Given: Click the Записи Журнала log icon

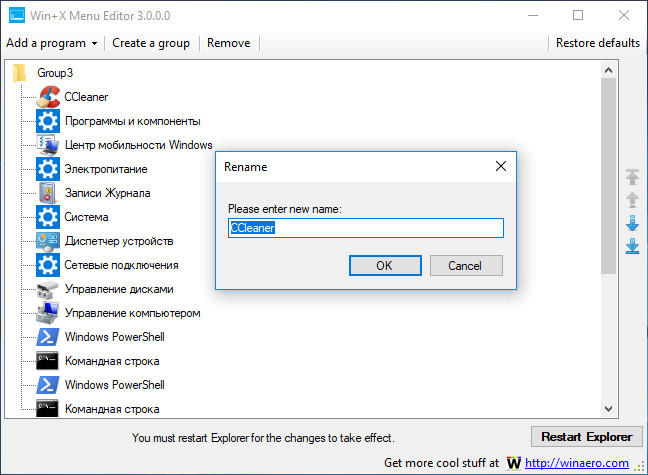Looking at the screenshot, I should click(x=48, y=193).
